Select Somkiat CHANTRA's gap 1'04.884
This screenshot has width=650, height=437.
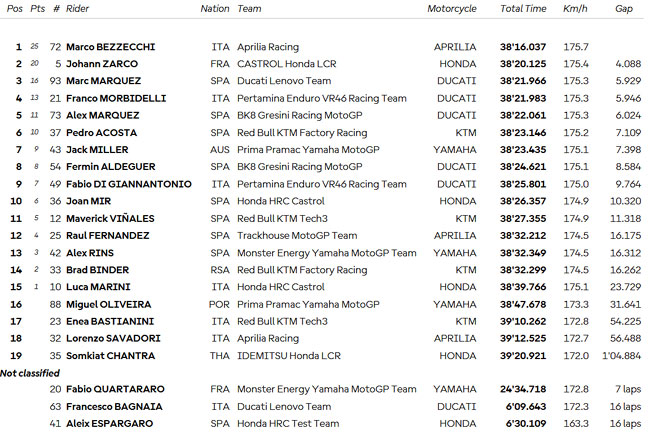(x=621, y=356)
